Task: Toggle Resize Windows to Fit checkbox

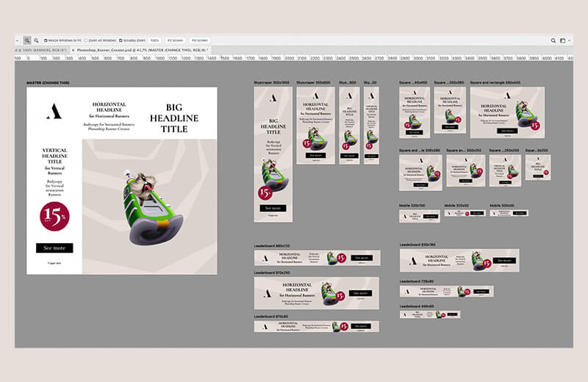Action: [45, 40]
